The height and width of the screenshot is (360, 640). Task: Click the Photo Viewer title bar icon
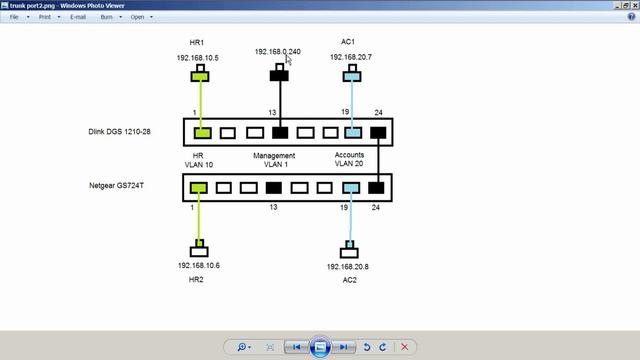(x=4, y=5)
